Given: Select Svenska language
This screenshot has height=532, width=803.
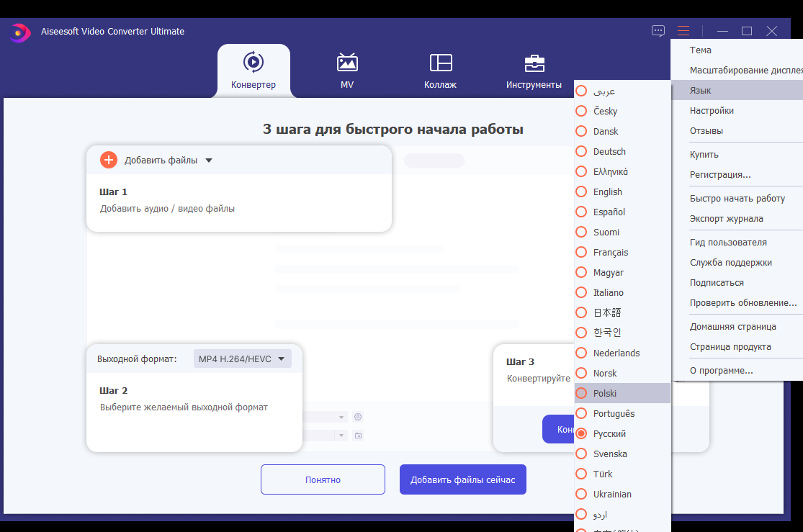Looking at the screenshot, I should click(x=622, y=454).
